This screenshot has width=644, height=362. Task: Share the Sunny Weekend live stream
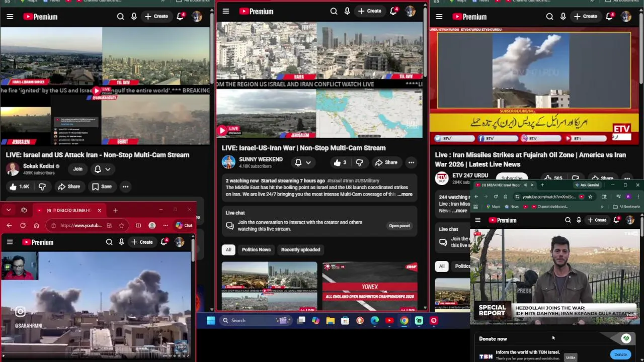[x=386, y=162]
